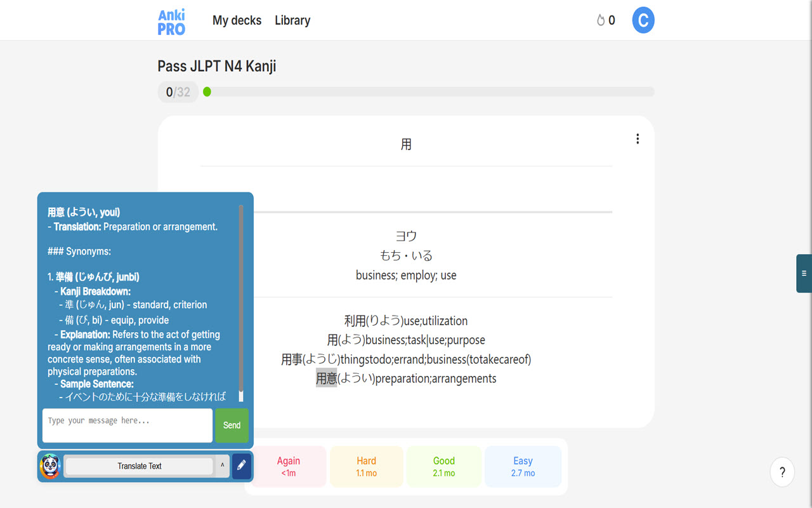Click the streak flame icon

pos(601,20)
